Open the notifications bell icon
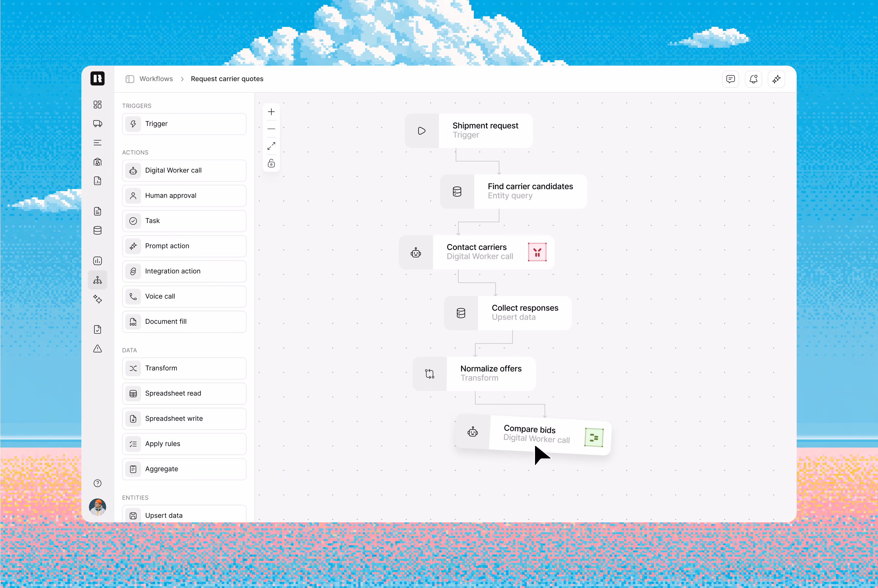This screenshot has width=878, height=588. pos(753,79)
